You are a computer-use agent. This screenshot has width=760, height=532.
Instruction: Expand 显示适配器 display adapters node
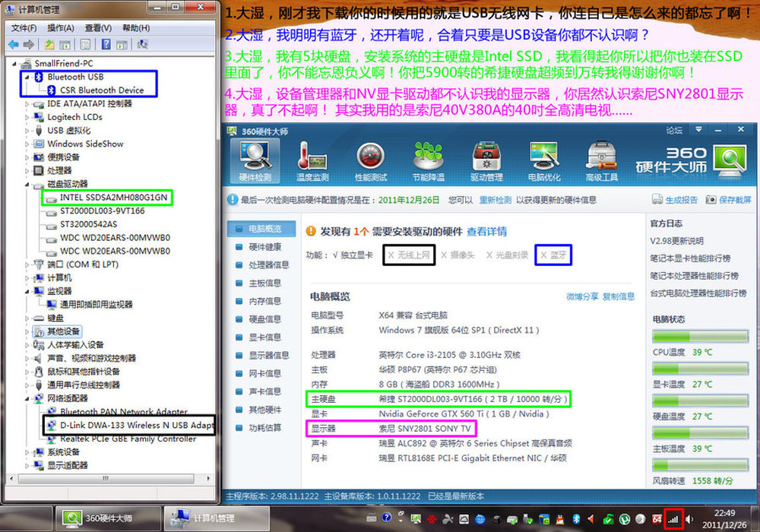27,466
